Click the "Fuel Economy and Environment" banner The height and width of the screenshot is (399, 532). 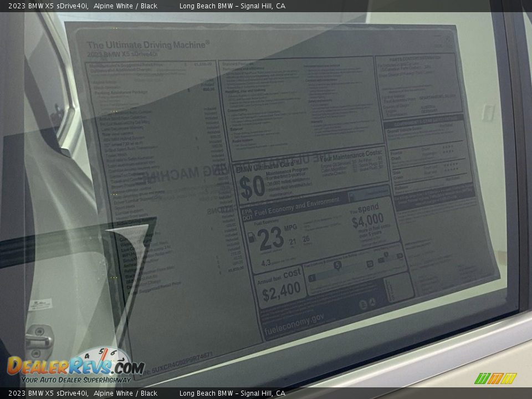(x=297, y=206)
